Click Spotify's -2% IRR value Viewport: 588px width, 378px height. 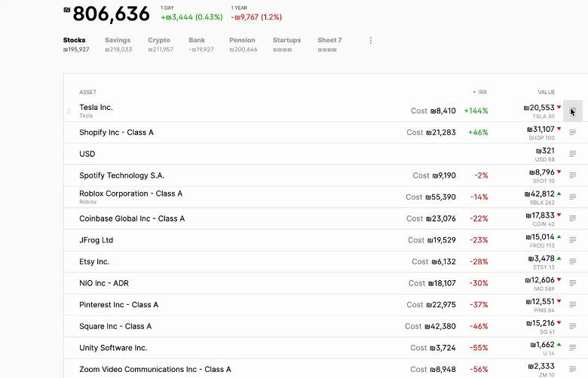click(x=481, y=175)
